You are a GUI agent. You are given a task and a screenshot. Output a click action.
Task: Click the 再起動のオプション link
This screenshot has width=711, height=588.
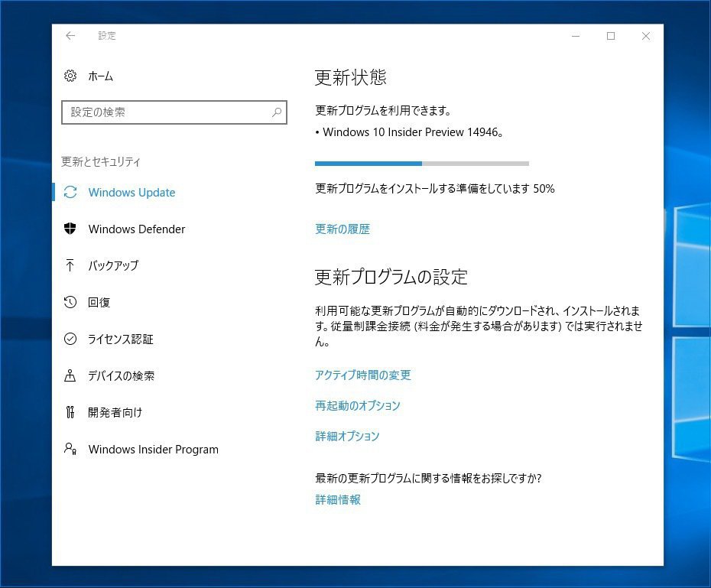[x=358, y=406]
